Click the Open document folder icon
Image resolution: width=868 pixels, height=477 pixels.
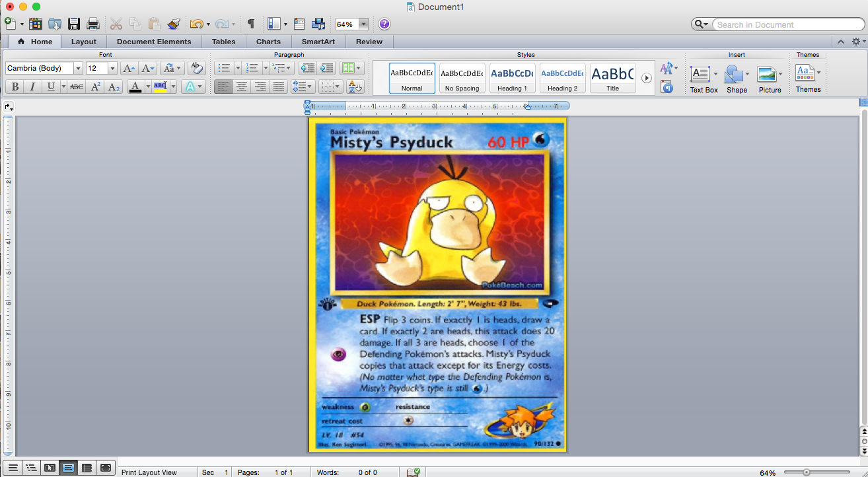54,24
